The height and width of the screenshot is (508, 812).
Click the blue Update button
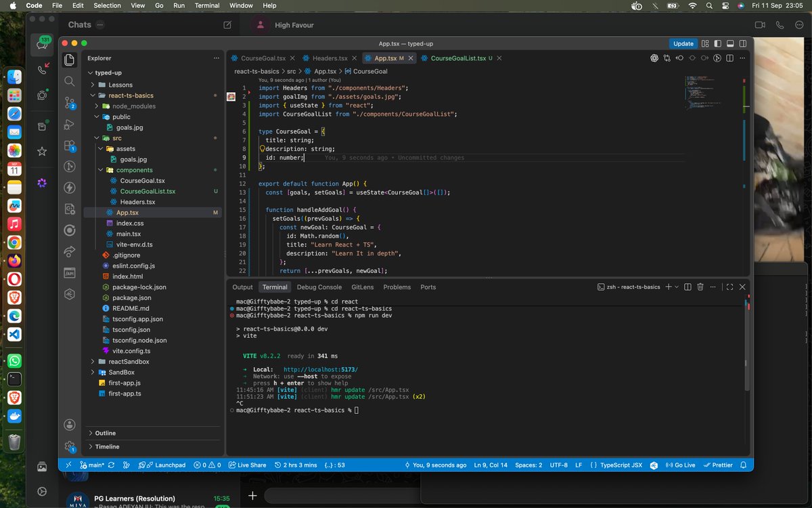[683, 43]
